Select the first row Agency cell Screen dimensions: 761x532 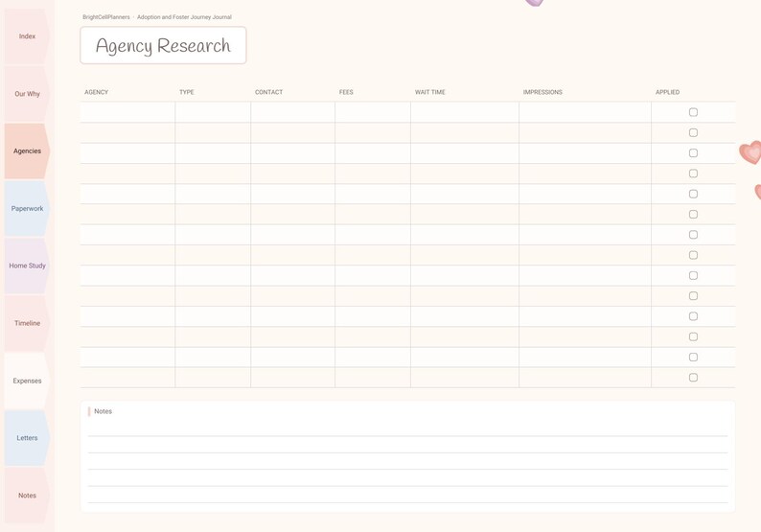pyautogui.click(x=127, y=112)
